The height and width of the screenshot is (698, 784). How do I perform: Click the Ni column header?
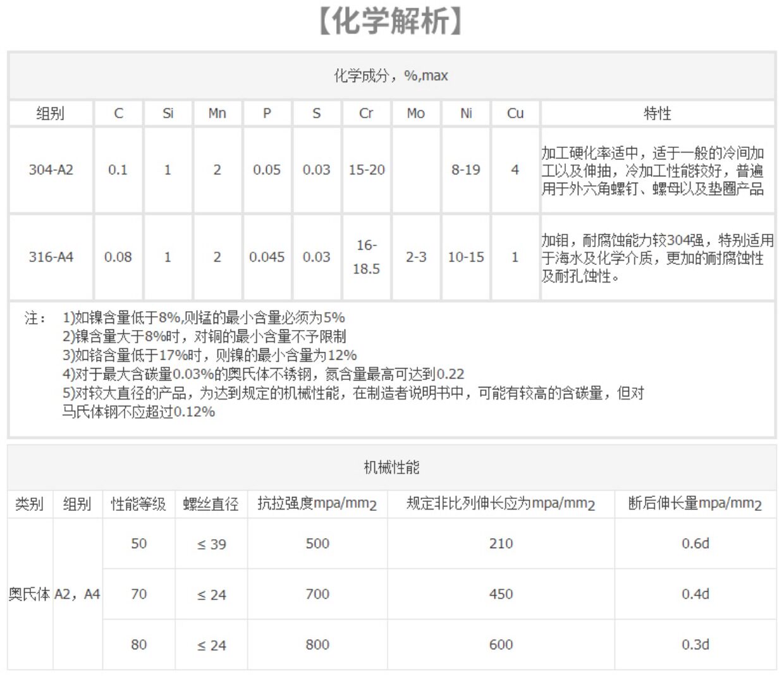[x=466, y=114]
